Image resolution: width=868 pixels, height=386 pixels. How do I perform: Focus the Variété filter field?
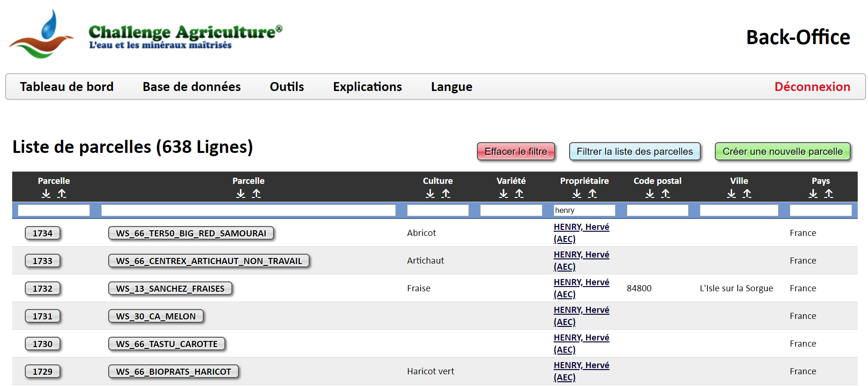(511, 210)
